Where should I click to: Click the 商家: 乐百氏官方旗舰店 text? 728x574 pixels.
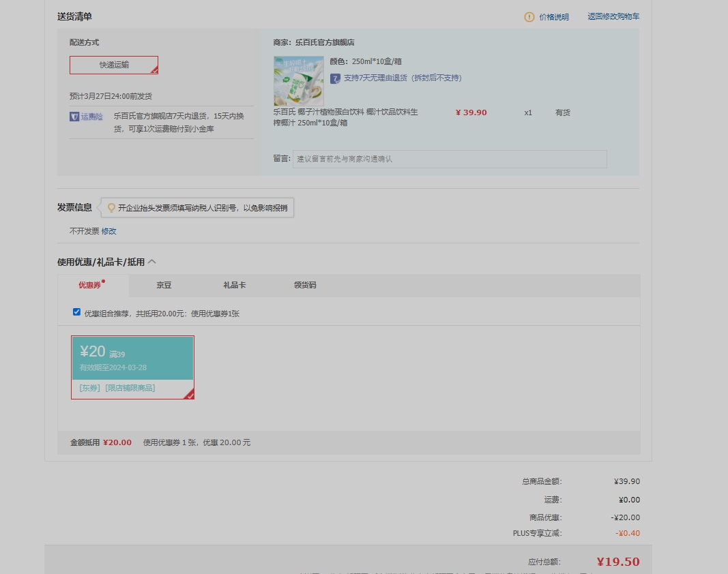point(314,43)
